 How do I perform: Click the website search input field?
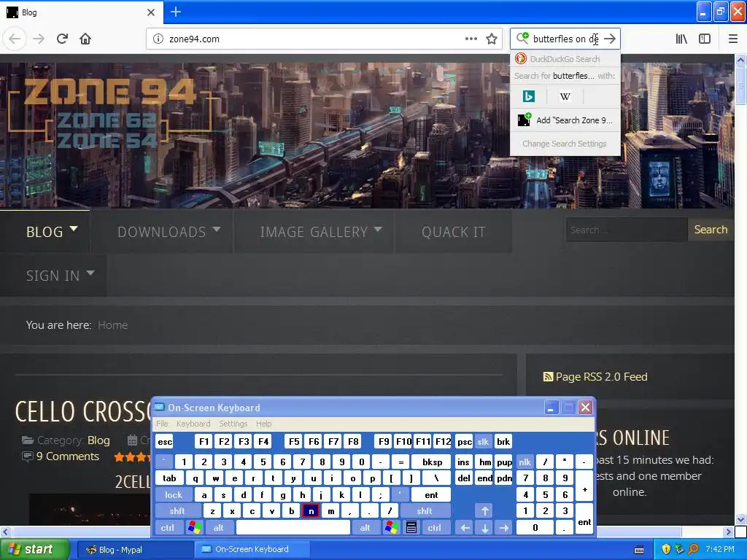627,230
